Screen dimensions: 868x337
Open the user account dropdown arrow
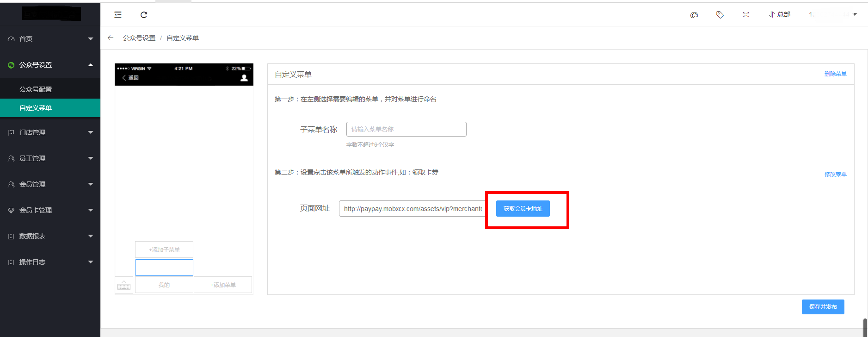pos(855,14)
